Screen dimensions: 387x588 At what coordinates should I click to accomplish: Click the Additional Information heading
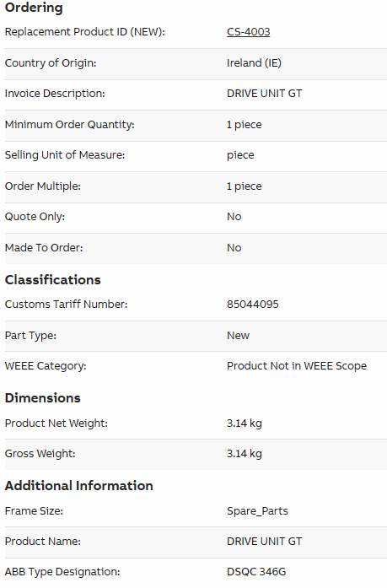(79, 486)
